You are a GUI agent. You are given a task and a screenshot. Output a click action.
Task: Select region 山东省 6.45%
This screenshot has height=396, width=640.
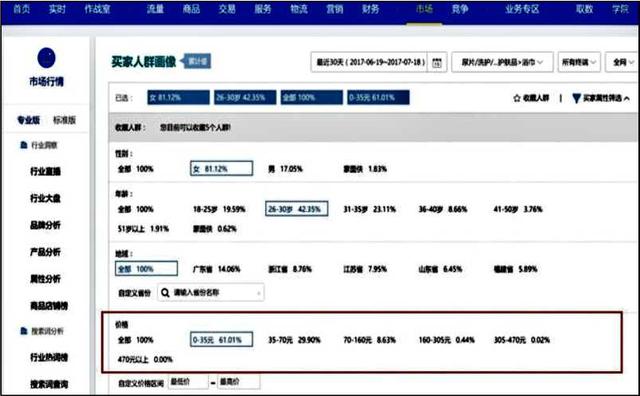(x=440, y=269)
